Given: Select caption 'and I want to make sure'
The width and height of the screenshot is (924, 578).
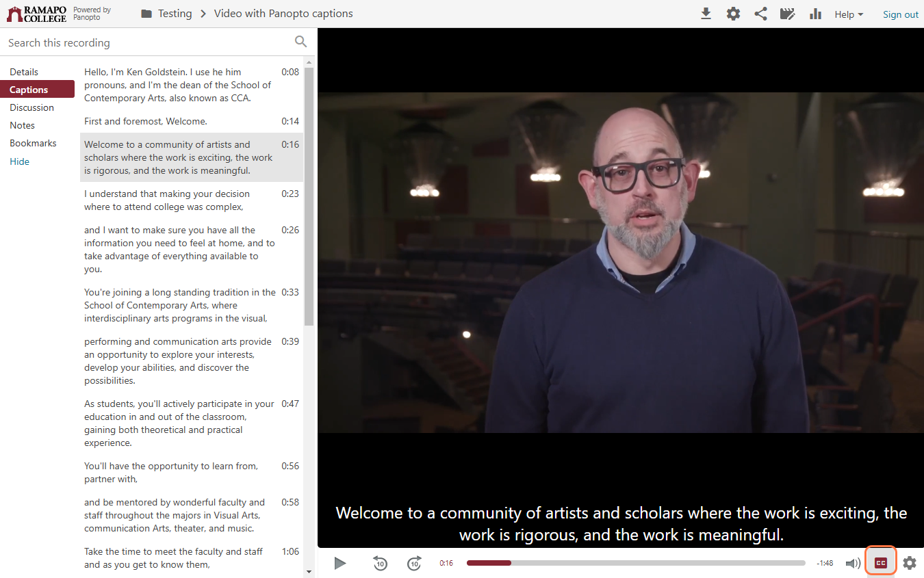Looking at the screenshot, I should (192, 250).
